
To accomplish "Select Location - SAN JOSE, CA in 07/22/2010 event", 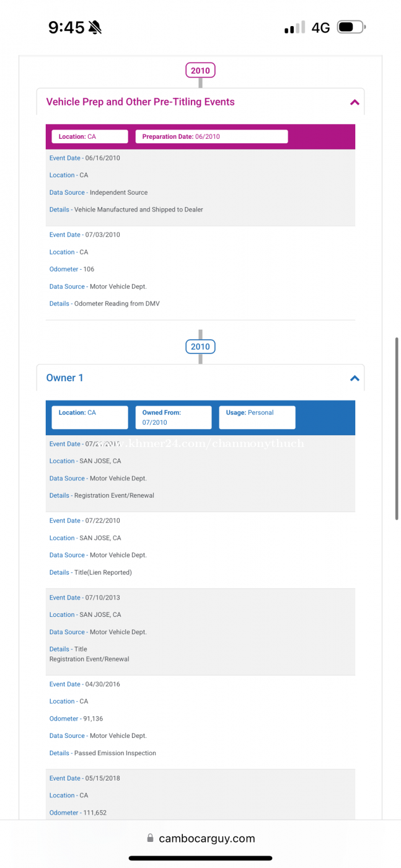I will click(x=86, y=538).
